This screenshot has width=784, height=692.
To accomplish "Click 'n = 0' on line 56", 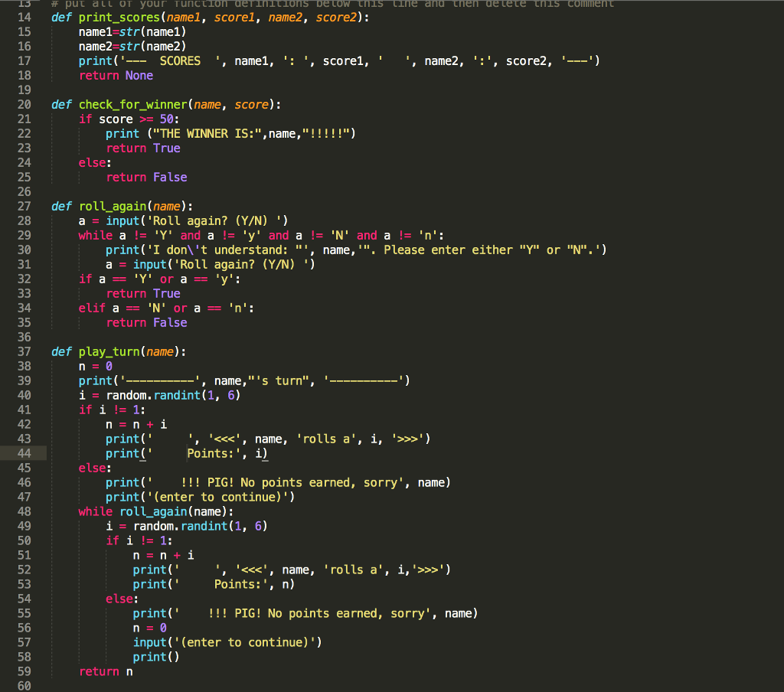I will (x=149, y=628).
